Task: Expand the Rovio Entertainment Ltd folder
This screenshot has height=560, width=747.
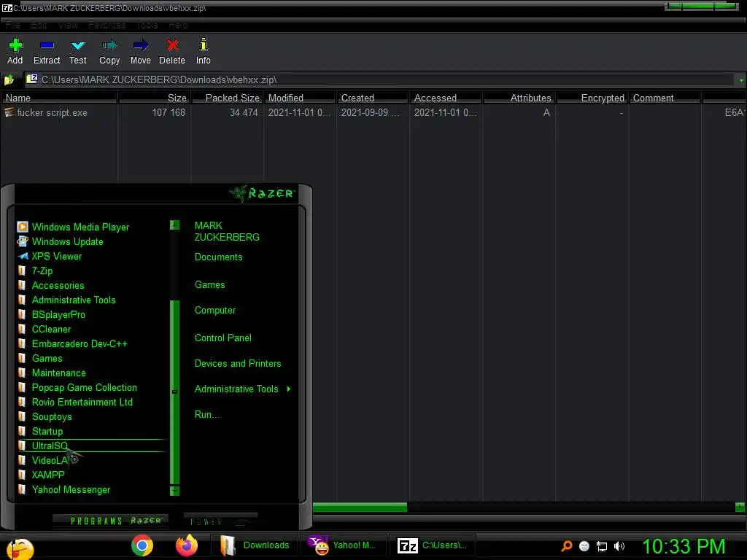Action: pyautogui.click(x=75, y=402)
